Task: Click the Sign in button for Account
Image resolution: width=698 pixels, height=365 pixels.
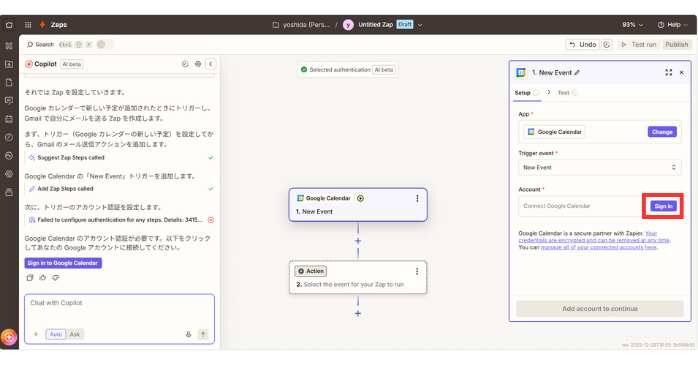Action: tap(663, 206)
